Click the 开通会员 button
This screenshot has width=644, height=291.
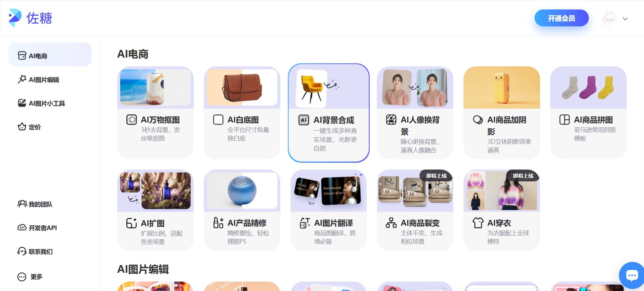coord(561,18)
